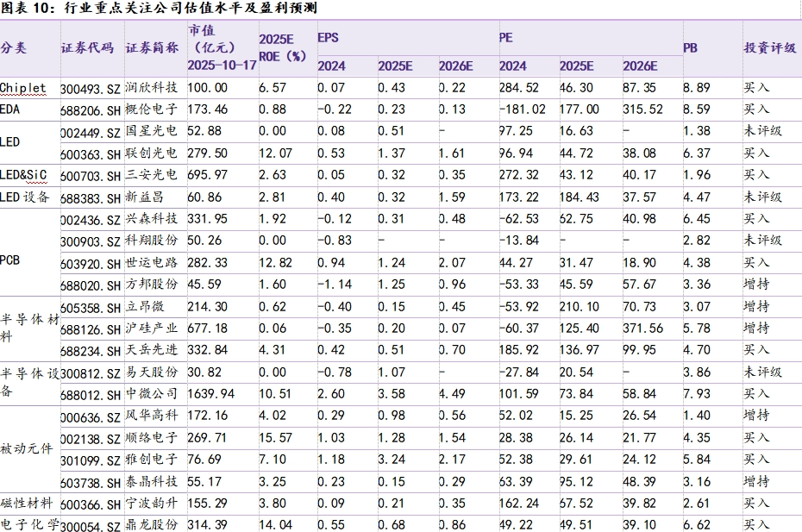Select EPS value 3.24

pos(392,460)
